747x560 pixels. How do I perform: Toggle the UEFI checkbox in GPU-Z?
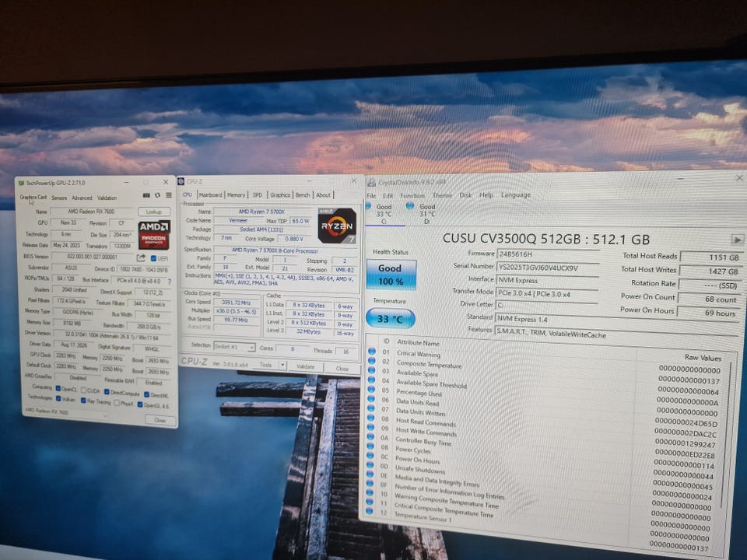[x=153, y=258]
